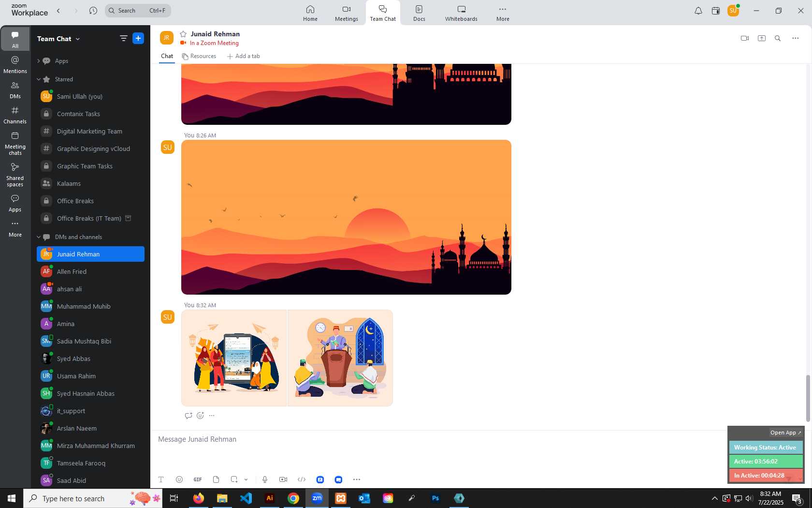Open Meeting chats in sidebar
This screenshot has width=812, height=508.
point(15,143)
